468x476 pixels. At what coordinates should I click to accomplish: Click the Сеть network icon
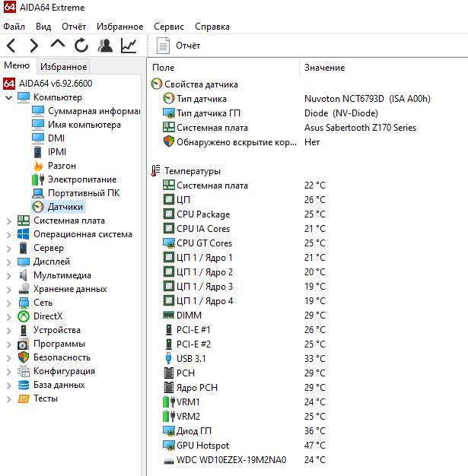(x=24, y=303)
